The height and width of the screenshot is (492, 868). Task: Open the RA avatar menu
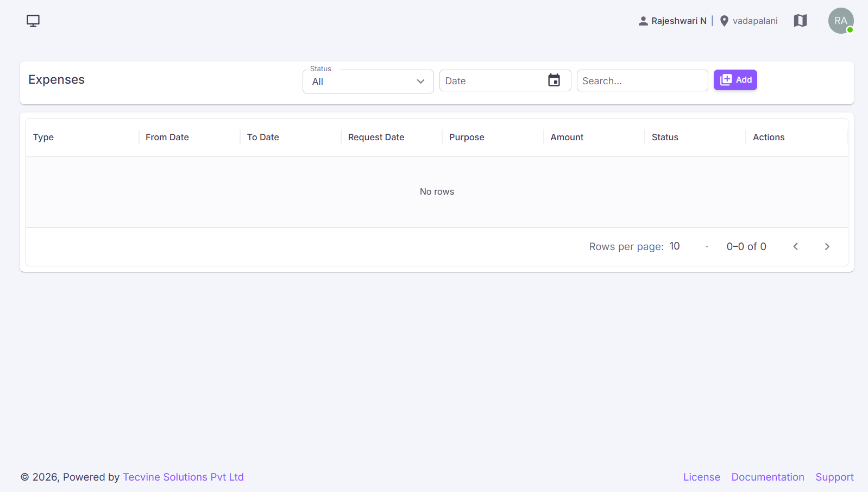[x=841, y=21]
